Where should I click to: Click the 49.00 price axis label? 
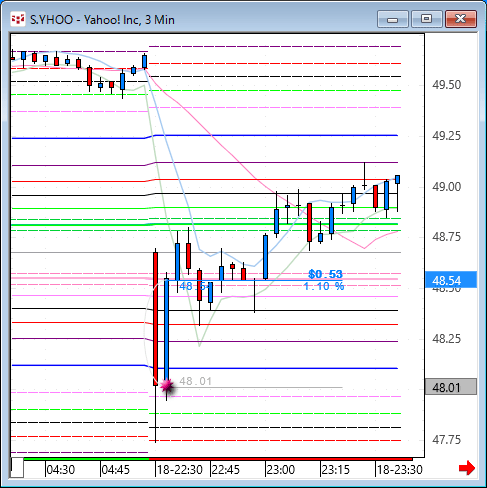[446, 187]
